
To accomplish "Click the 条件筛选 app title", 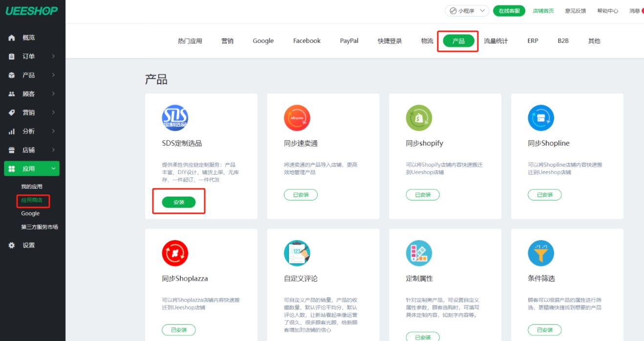I will click(x=541, y=278).
